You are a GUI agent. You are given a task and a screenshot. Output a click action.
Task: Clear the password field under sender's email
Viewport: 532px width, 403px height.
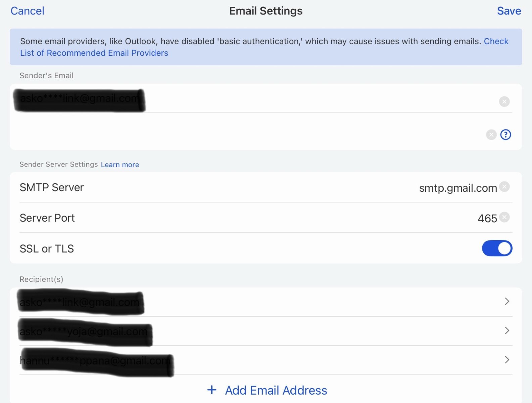491,135
